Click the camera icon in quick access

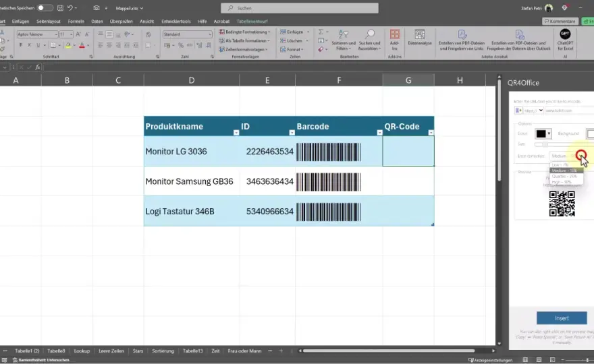coord(97,8)
